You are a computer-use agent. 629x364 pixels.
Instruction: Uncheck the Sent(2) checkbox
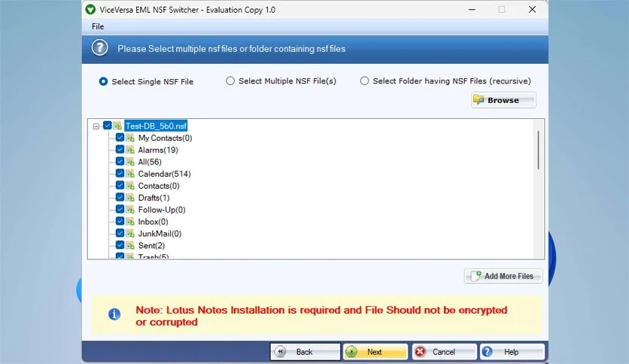[120, 245]
